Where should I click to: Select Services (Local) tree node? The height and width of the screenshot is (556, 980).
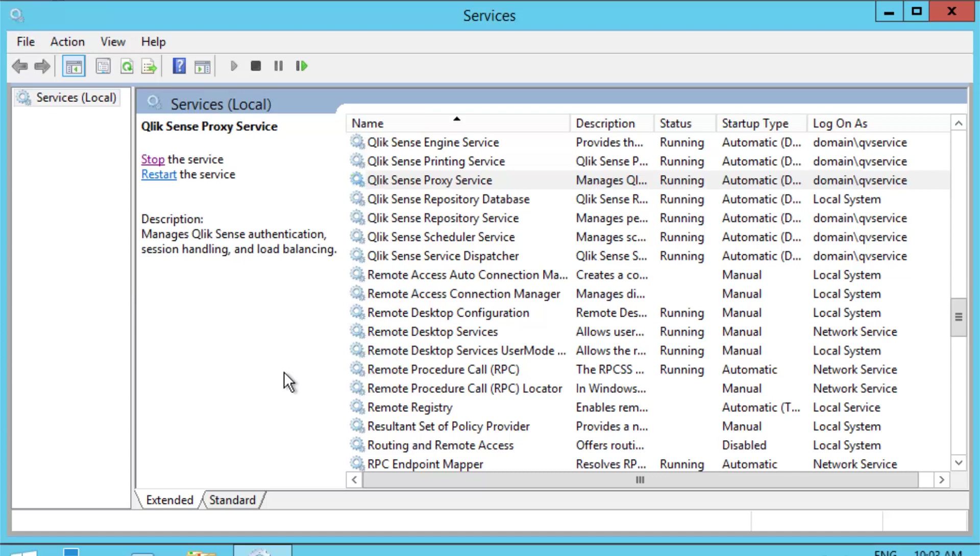click(x=67, y=97)
